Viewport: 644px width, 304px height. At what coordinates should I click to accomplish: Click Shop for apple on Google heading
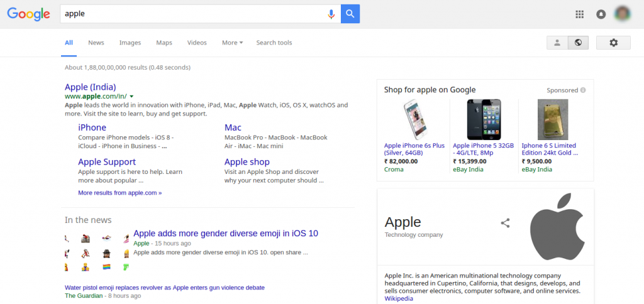430,90
